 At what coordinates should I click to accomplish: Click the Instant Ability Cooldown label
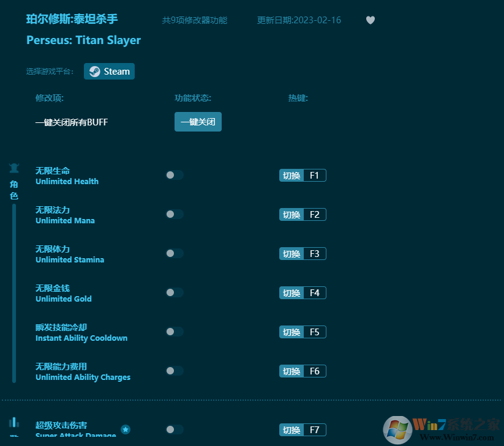[81, 338]
